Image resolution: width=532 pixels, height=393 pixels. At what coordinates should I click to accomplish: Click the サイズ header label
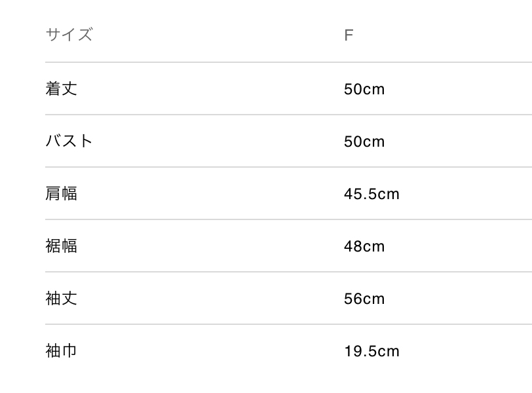tap(69, 35)
